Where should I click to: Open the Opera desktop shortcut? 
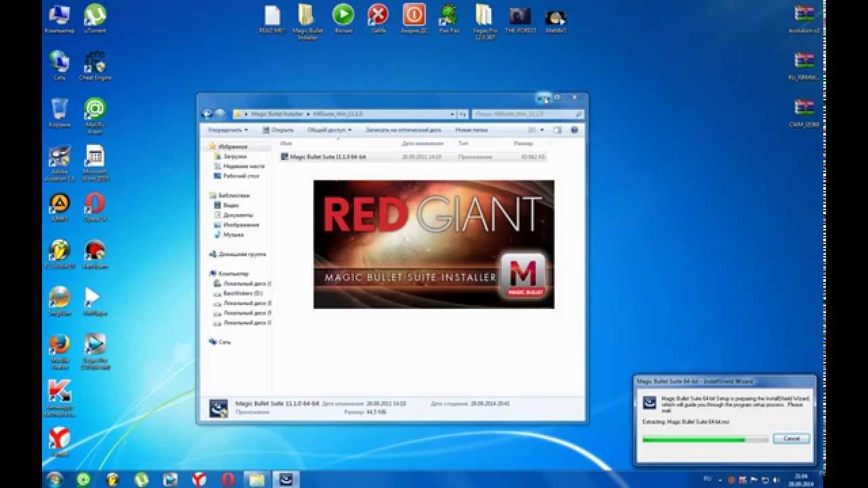click(94, 207)
